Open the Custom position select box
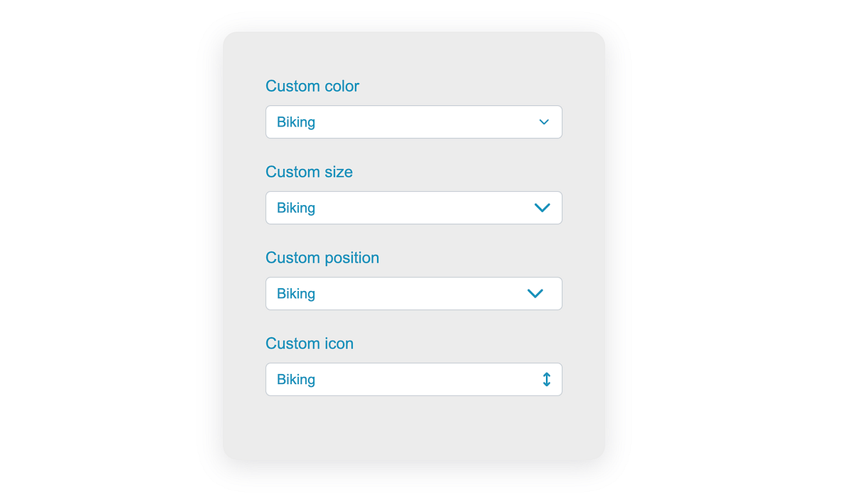Screen dimensions: 852x504 point(413,294)
